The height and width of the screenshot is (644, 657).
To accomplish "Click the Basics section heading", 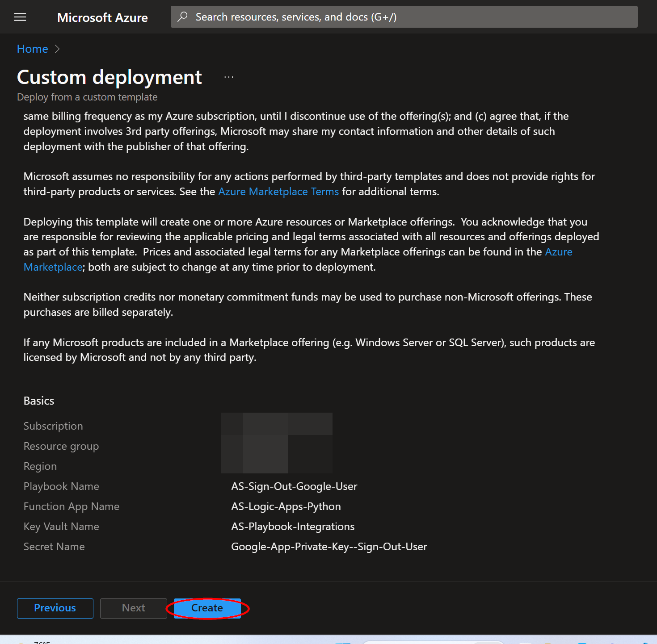I will [x=39, y=401].
